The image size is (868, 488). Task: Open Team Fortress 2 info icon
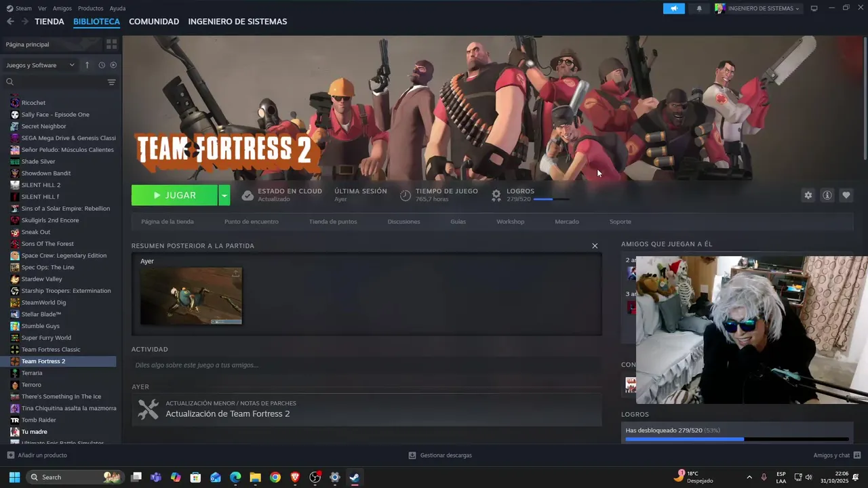(x=827, y=195)
